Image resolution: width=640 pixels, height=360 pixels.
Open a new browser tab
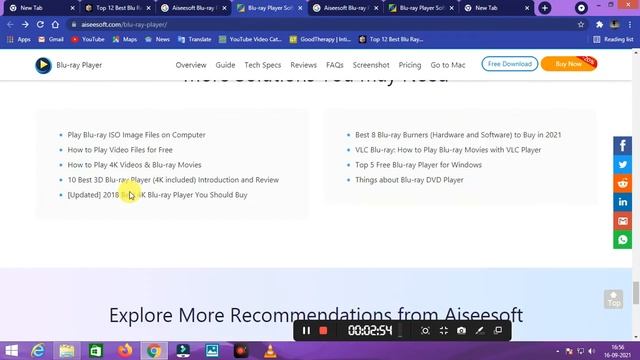tap(544, 8)
